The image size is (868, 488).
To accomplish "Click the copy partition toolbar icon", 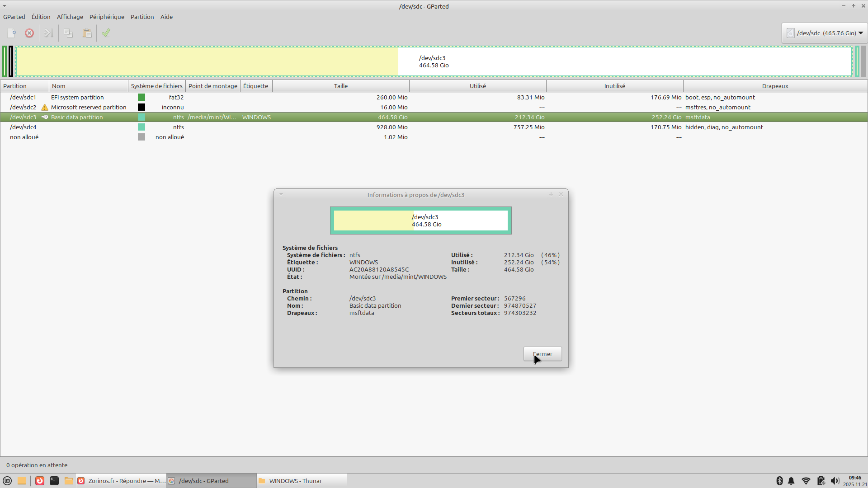I will click(68, 33).
